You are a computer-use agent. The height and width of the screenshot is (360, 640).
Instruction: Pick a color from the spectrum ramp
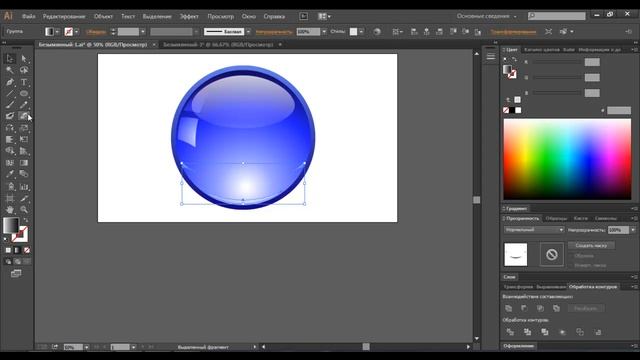pos(567,159)
